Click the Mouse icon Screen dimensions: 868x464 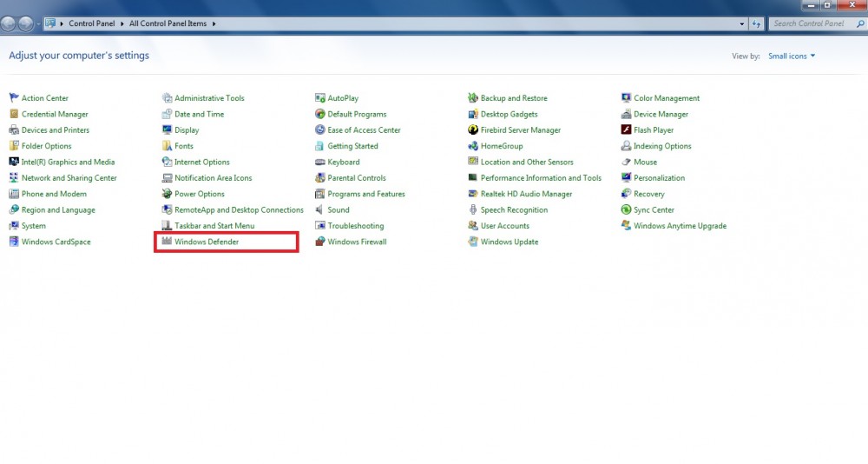click(x=626, y=162)
